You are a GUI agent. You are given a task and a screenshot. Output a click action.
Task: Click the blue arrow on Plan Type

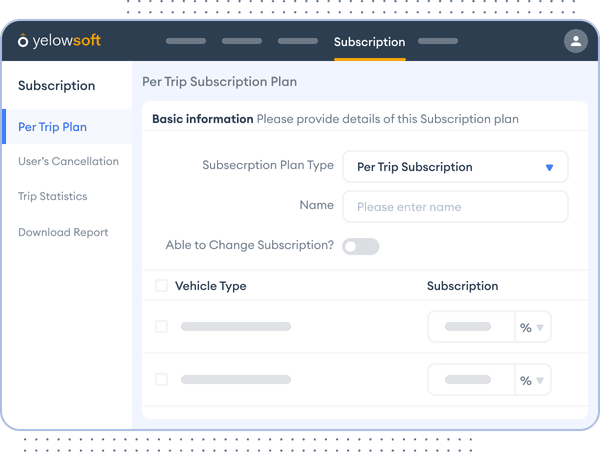[x=549, y=167]
